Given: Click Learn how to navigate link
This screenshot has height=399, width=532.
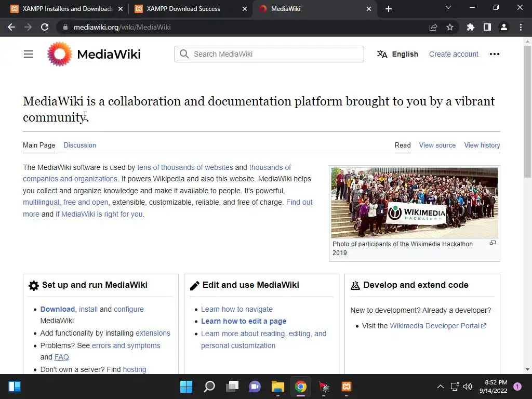Looking at the screenshot, I should tap(237, 309).
